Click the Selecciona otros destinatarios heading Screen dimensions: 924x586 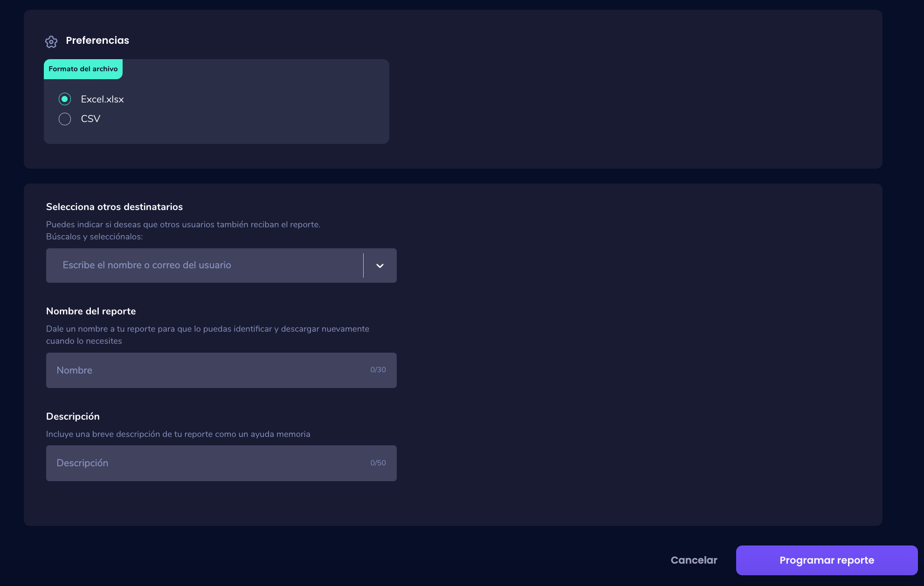pyautogui.click(x=114, y=207)
